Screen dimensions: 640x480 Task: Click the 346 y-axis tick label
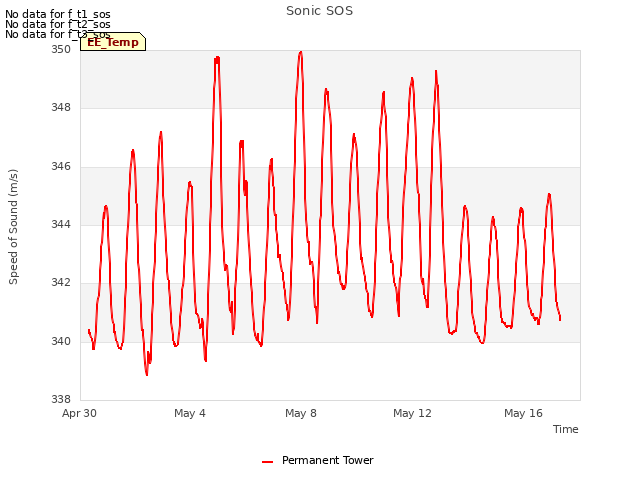[x=60, y=166]
